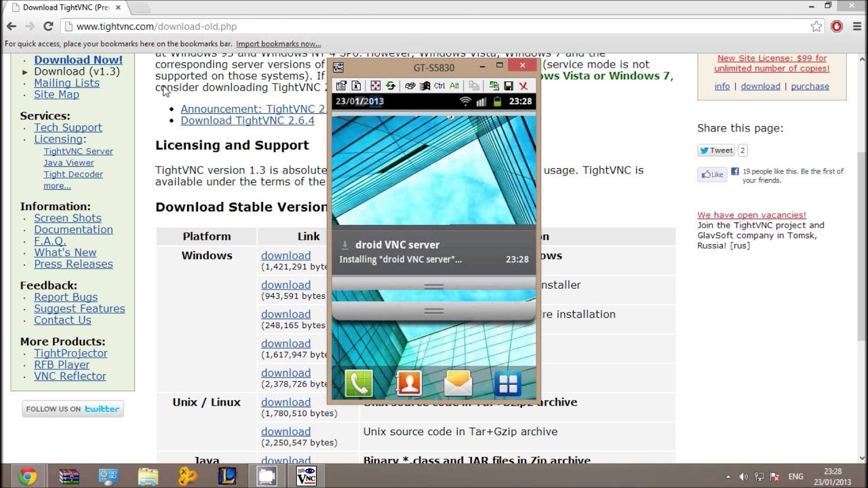Click Unix download link (2,250,547 bytes)
Image resolution: width=868 pixels, height=488 pixels.
(286, 432)
